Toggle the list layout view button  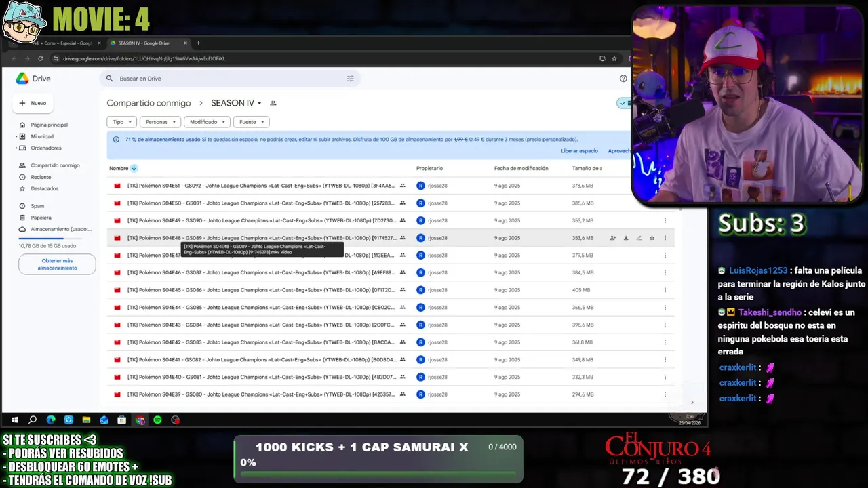click(x=624, y=103)
